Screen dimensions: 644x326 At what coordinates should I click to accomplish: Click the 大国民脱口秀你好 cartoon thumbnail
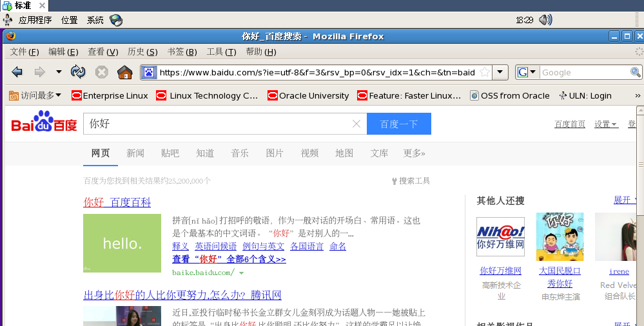pyautogui.click(x=560, y=236)
